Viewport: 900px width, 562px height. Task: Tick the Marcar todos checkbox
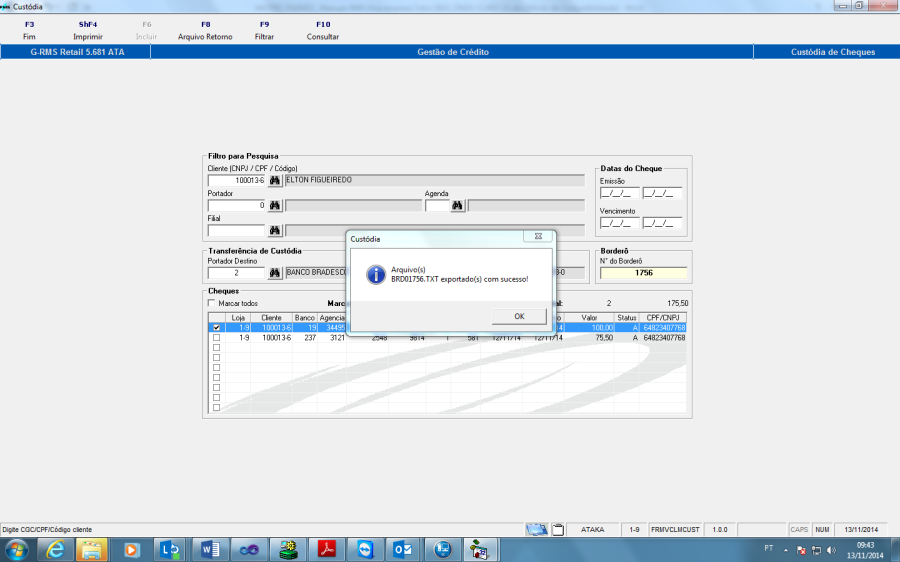click(x=212, y=303)
